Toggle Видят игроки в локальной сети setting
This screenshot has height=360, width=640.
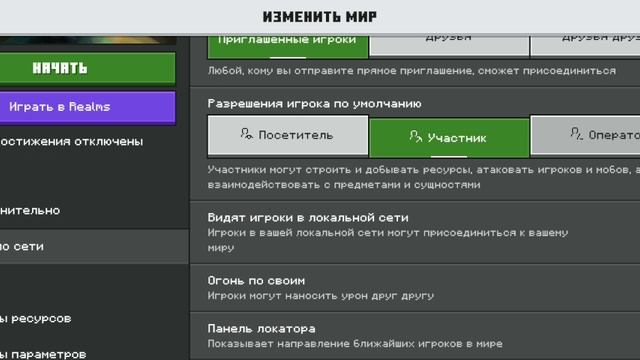(415, 232)
